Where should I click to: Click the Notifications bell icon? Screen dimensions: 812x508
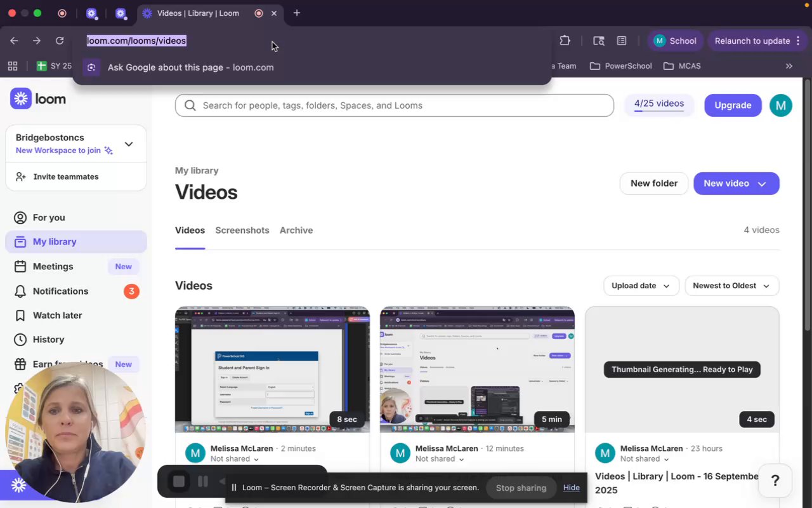20,291
